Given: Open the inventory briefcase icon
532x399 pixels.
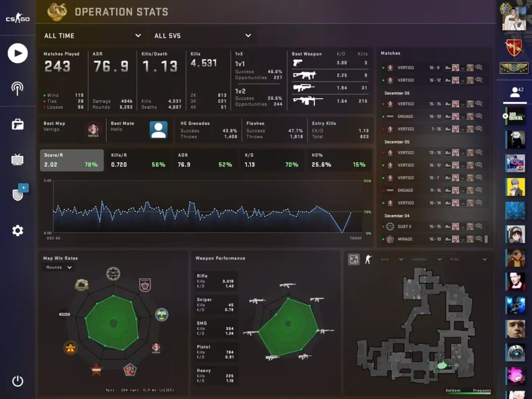Looking at the screenshot, I should coord(18,124).
